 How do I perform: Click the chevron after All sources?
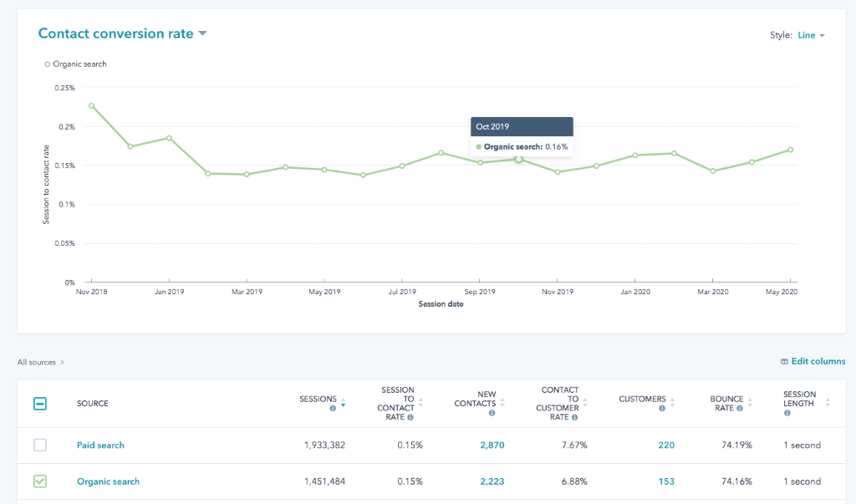62,362
